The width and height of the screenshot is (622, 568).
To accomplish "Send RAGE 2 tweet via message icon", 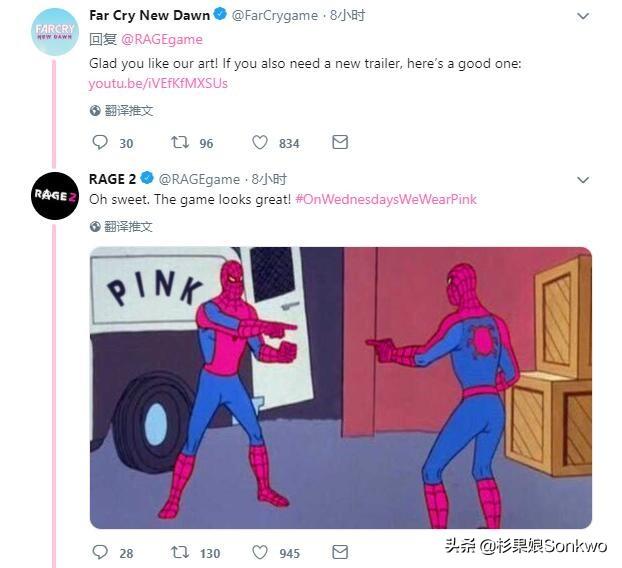I will [340, 552].
